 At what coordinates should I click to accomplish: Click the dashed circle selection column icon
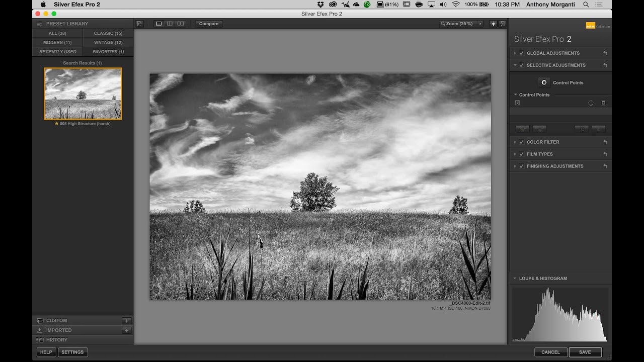tap(591, 103)
